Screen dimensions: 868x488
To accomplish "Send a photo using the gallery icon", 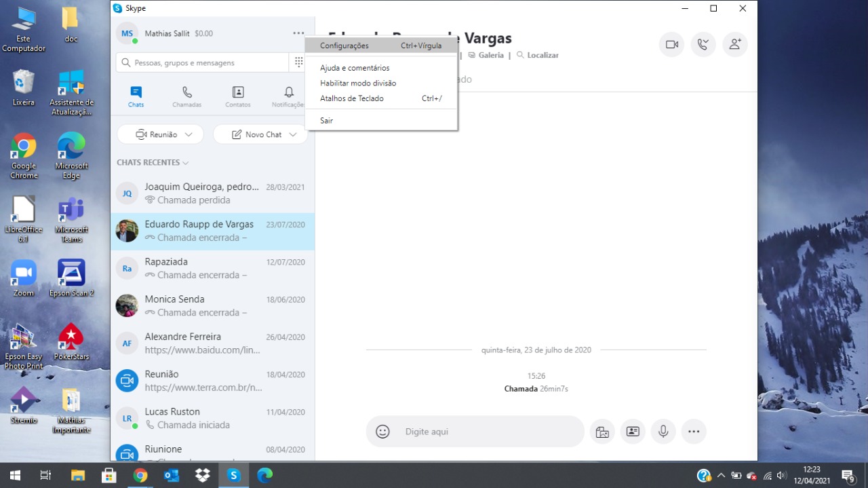I will coord(602,431).
